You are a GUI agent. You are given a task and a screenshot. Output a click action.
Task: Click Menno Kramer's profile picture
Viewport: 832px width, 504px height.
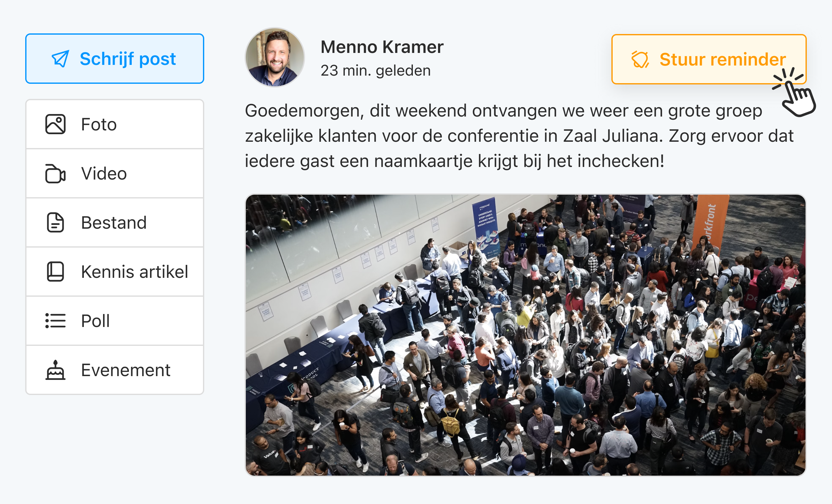pyautogui.click(x=275, y=58)
